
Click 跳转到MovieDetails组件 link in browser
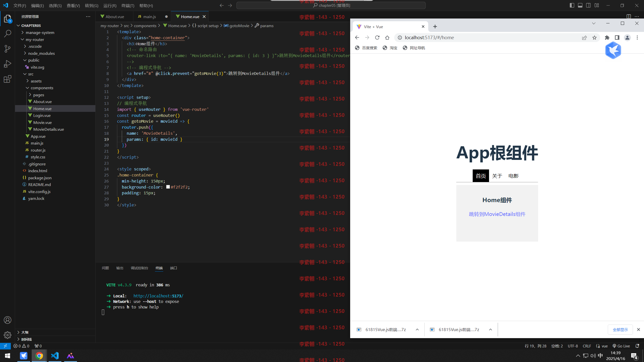click(x=497, y=214)
